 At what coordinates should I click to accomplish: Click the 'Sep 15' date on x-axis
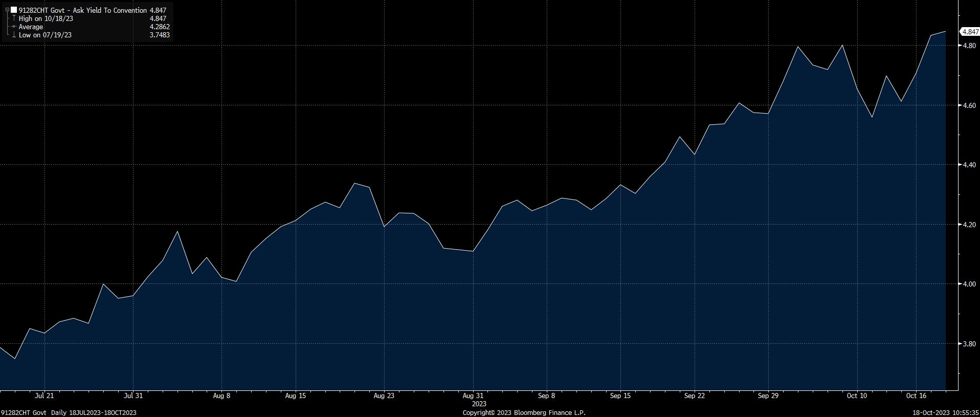[x=620, y=396]
